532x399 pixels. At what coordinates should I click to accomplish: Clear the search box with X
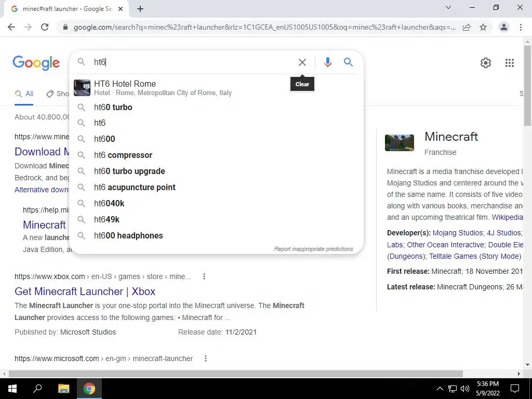tap(302, 62)
